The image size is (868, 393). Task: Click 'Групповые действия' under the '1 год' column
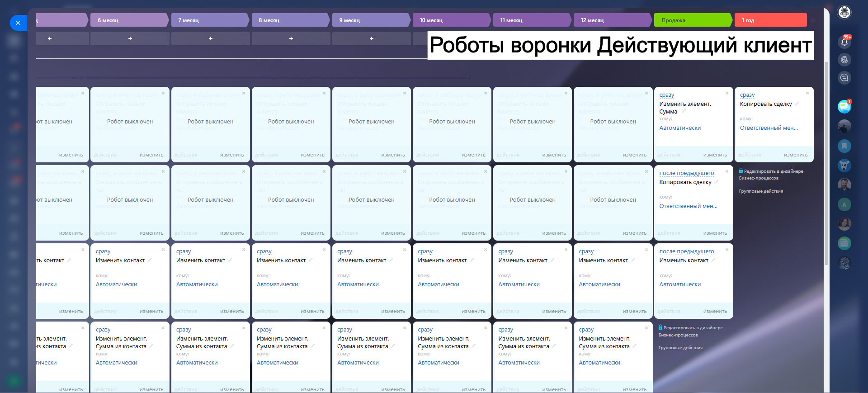761,191
